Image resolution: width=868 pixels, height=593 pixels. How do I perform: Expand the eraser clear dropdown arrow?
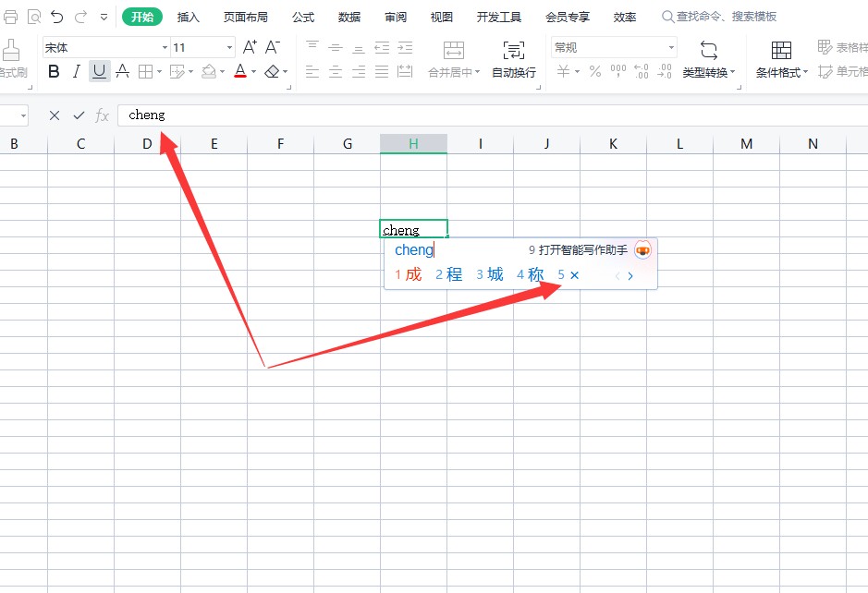286,71
